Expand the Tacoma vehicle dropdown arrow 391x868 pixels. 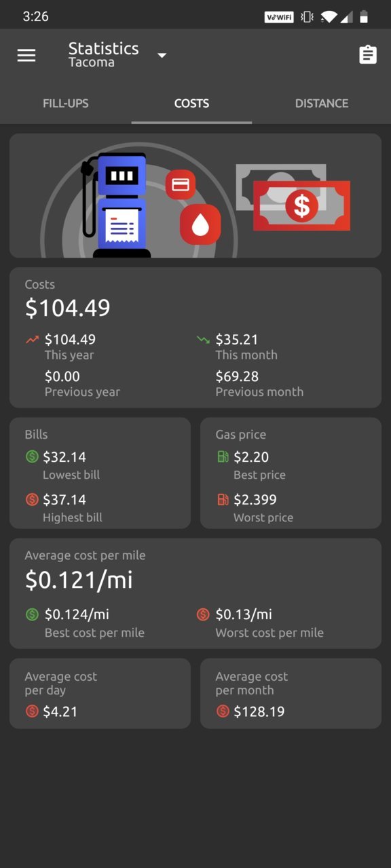point(162,55)
